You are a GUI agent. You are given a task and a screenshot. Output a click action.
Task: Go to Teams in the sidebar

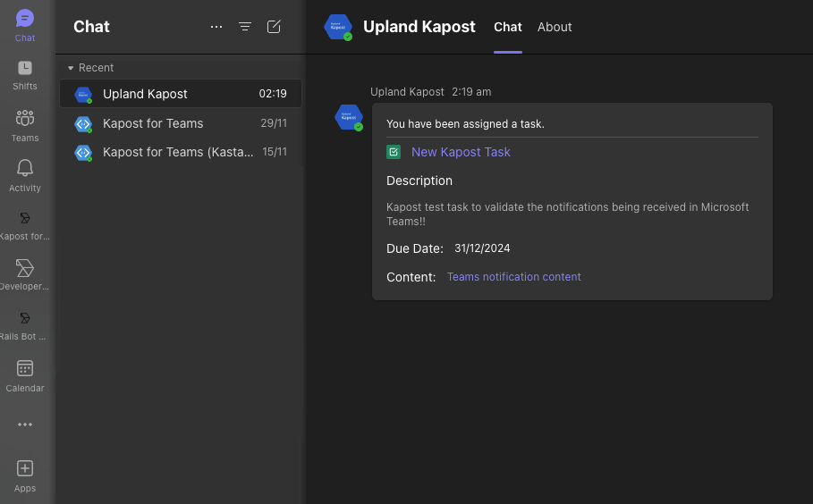coord(25,126)
